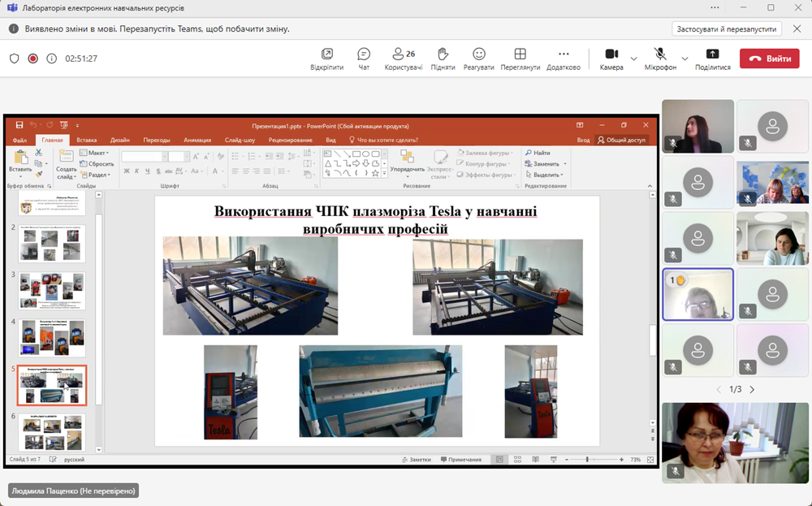Open reactions via Реагувати icon
This screenshot has width=812, height=506.
(479, 54)
